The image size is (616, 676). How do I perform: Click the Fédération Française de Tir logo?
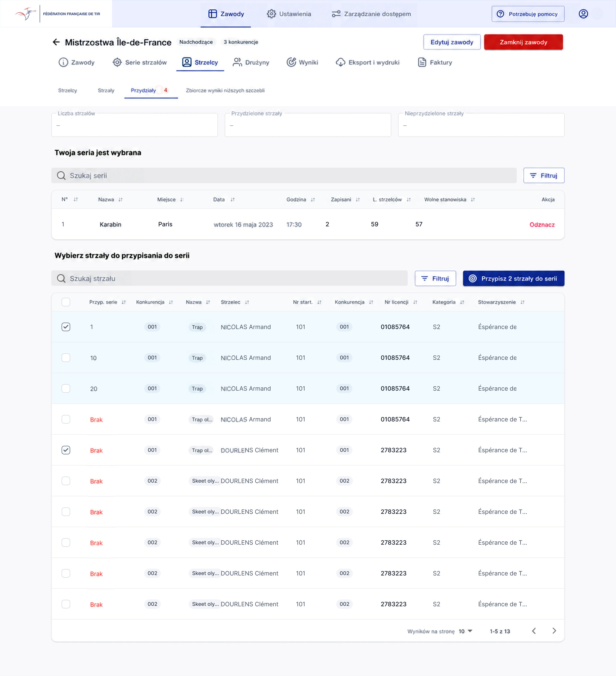pos(57,14)
